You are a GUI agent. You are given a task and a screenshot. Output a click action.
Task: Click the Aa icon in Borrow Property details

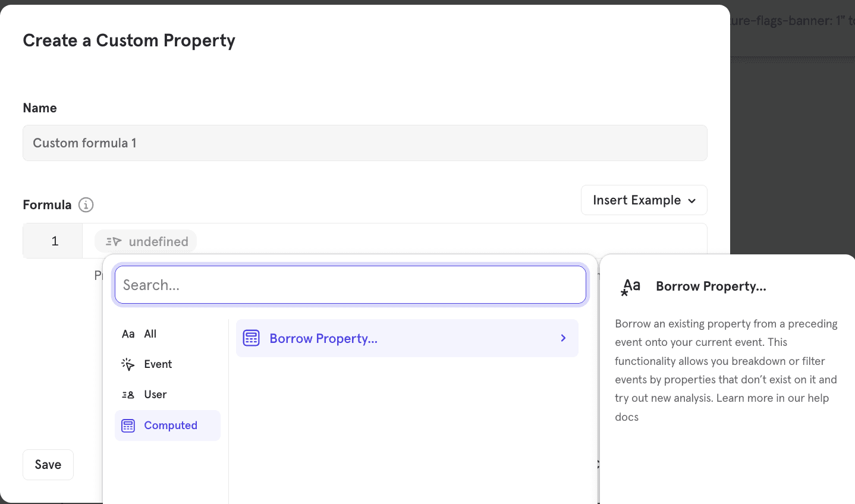[x=631, y=287]
